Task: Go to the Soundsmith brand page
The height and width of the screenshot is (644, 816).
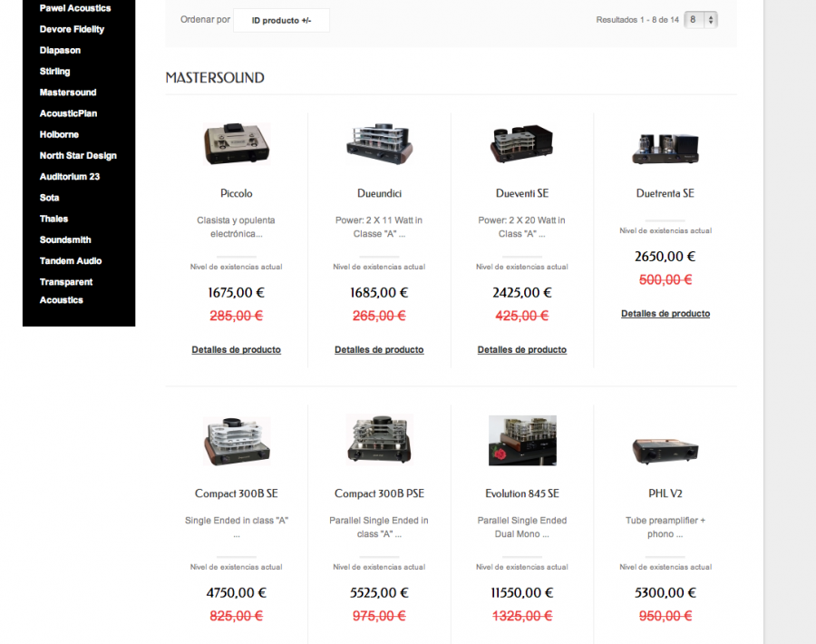Action: (x=65, y=240)
